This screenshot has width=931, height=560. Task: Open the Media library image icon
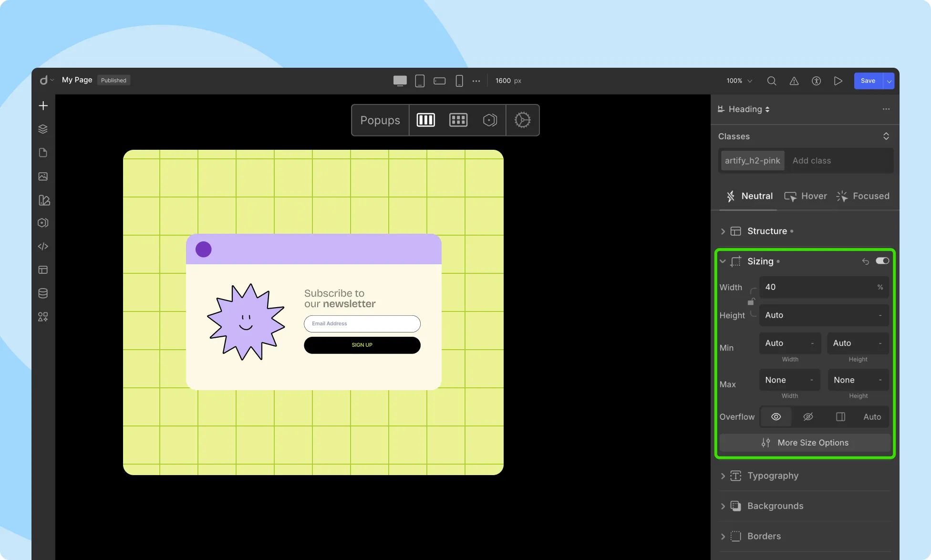[43, 176]
